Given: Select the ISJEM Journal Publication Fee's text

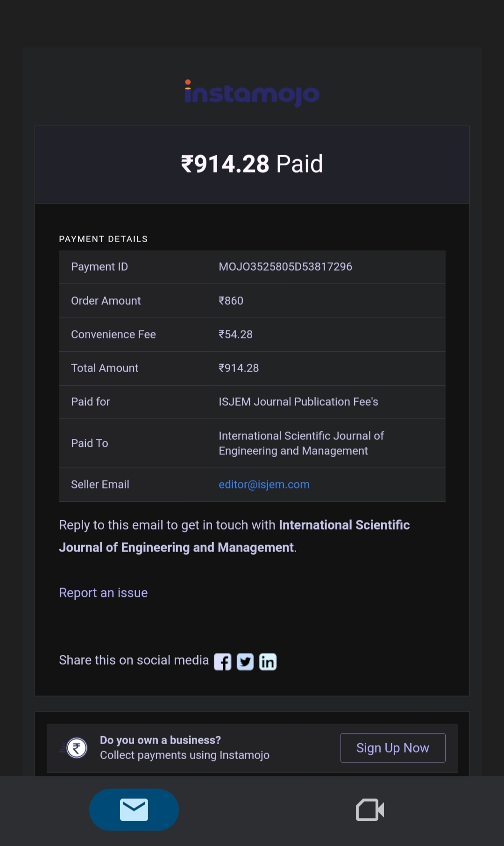Looking at the screenshot, I should 298,402.
